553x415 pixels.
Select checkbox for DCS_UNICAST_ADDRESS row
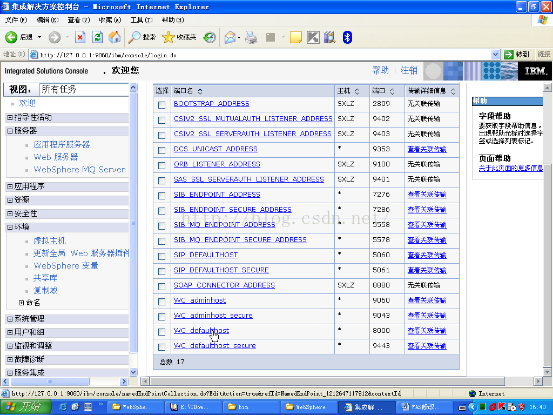click(162, 150)
